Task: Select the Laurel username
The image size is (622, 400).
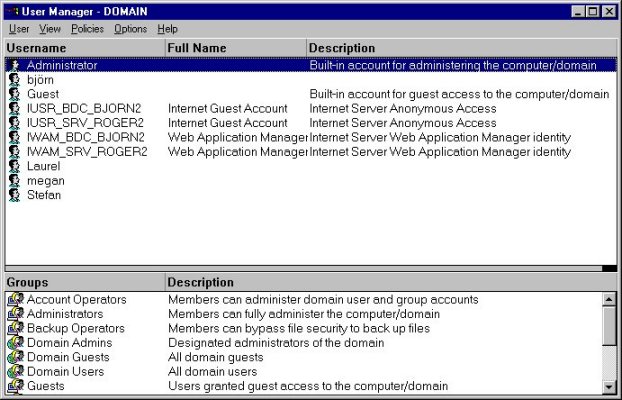Action: (44, 166)
